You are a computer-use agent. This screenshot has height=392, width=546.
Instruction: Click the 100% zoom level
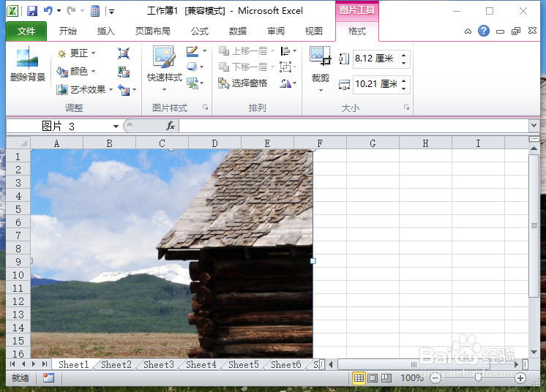pyautogui.click(x=411, y=378)
